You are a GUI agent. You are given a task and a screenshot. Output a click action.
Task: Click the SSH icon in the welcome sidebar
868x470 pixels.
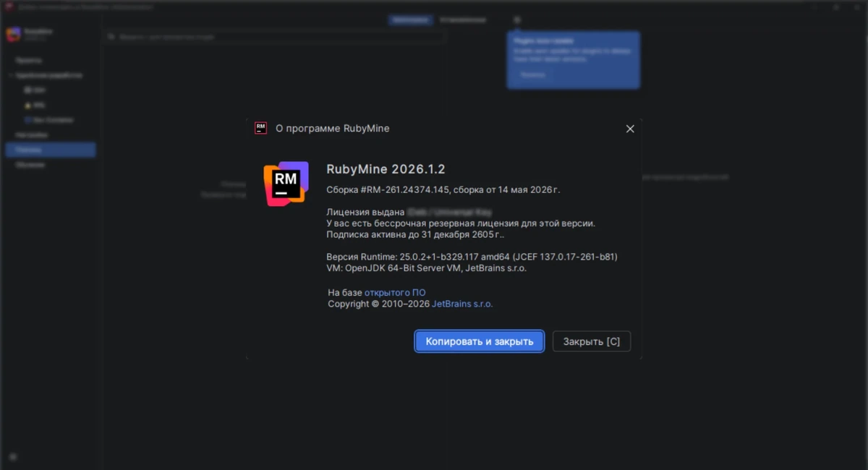[x=28, y=90]
